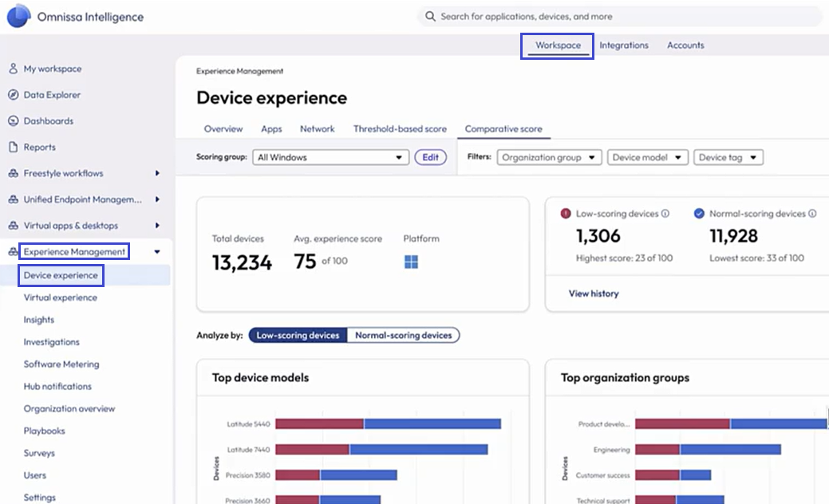Expand Freestyle workflows submenu arrow
Image resolution: width=829 pixels, height=504 pixels.
(157, 173)
